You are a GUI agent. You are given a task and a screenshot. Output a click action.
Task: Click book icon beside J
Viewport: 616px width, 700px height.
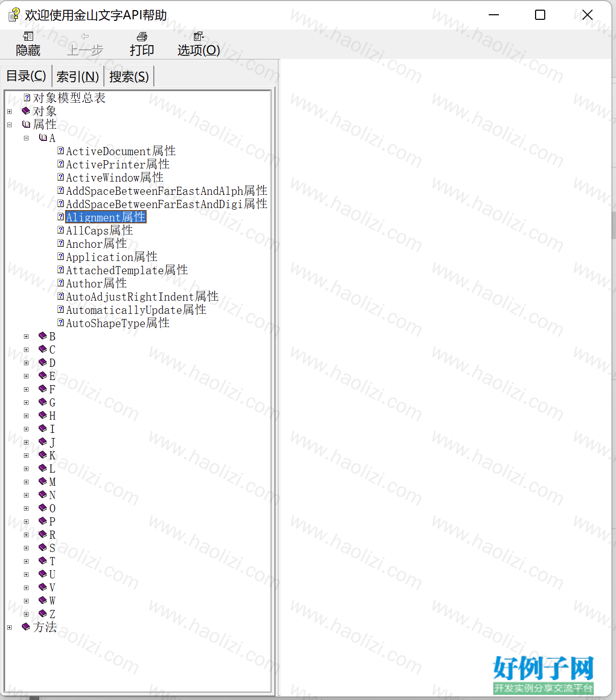coord(43,442)
